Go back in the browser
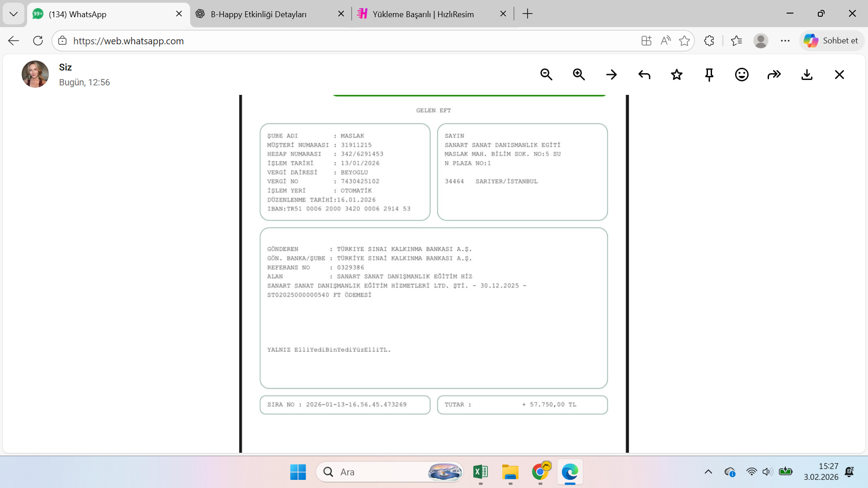868x488 pixels. [x=14, y=41]
